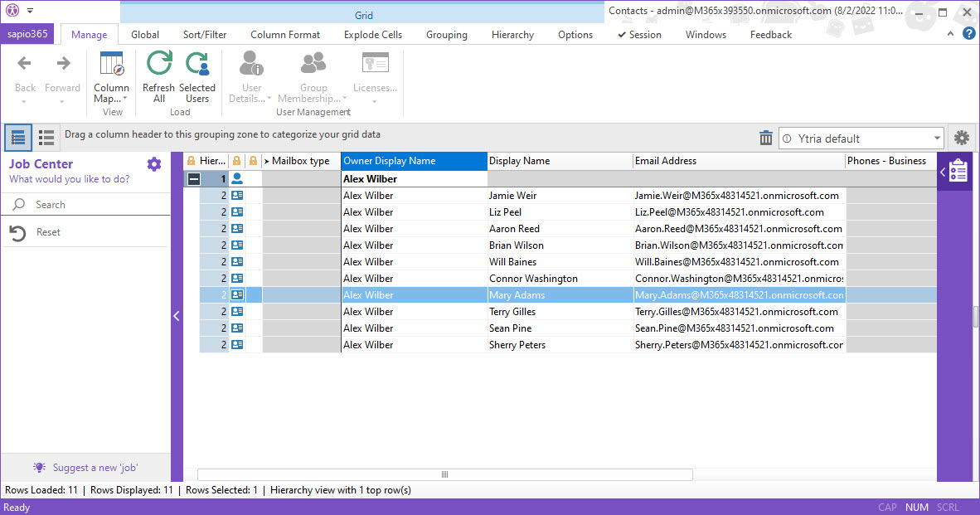Click the gear icon next to Ytria default

[x=962, y=138]
